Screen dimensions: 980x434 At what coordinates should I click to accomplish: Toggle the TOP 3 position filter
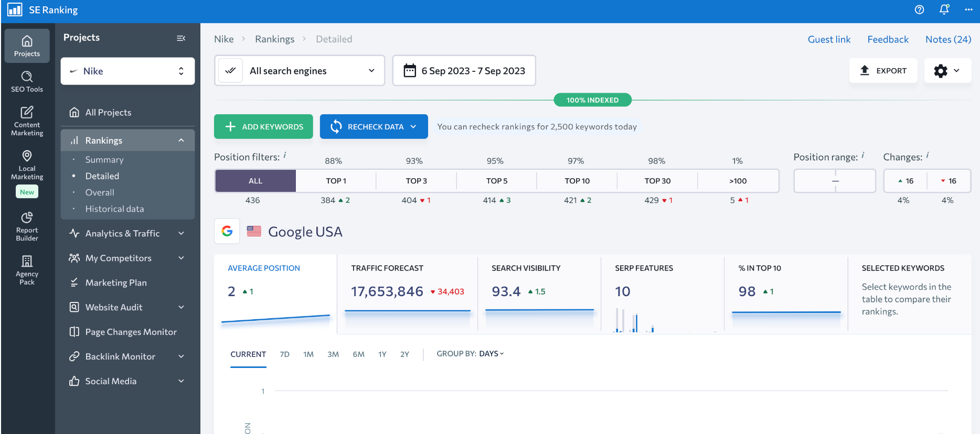pos(416,181)
